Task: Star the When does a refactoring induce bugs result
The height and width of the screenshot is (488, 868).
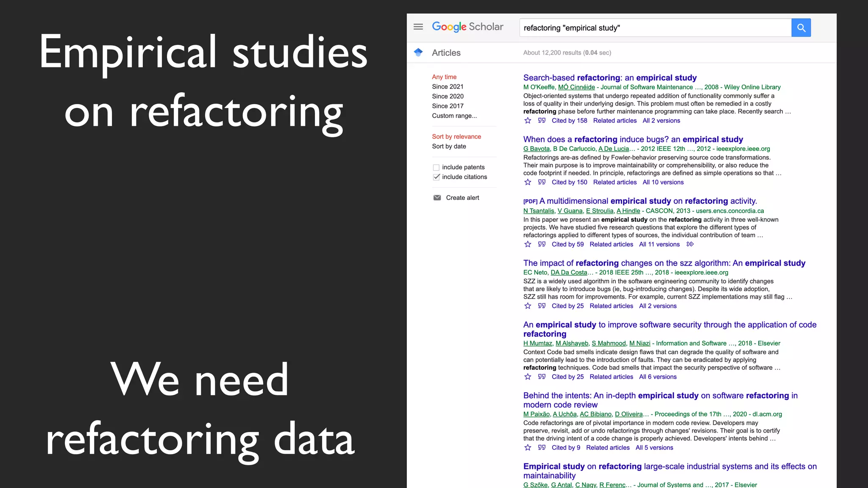Action: click(x=528, y=182)
